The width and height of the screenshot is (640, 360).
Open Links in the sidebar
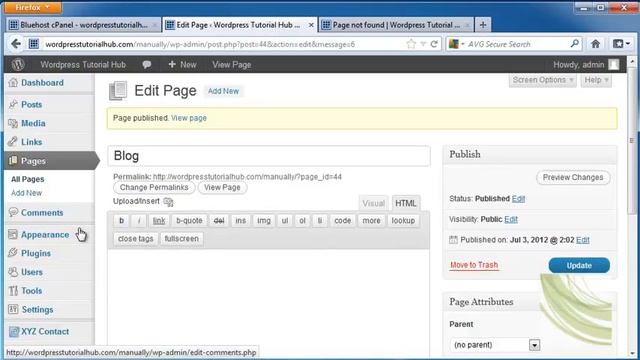(31, 142)
